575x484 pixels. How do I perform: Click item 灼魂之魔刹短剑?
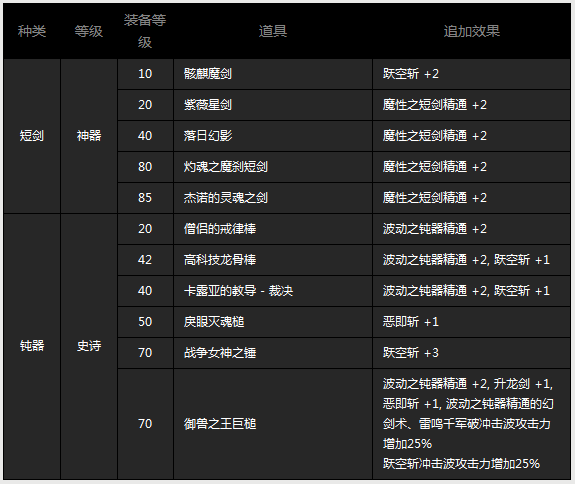point(226,167)
